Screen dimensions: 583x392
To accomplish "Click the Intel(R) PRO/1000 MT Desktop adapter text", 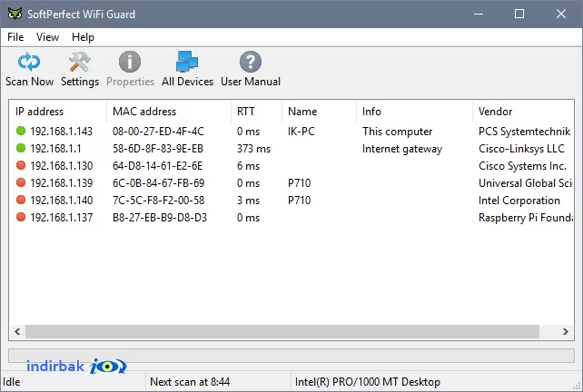I will (368, 382).
